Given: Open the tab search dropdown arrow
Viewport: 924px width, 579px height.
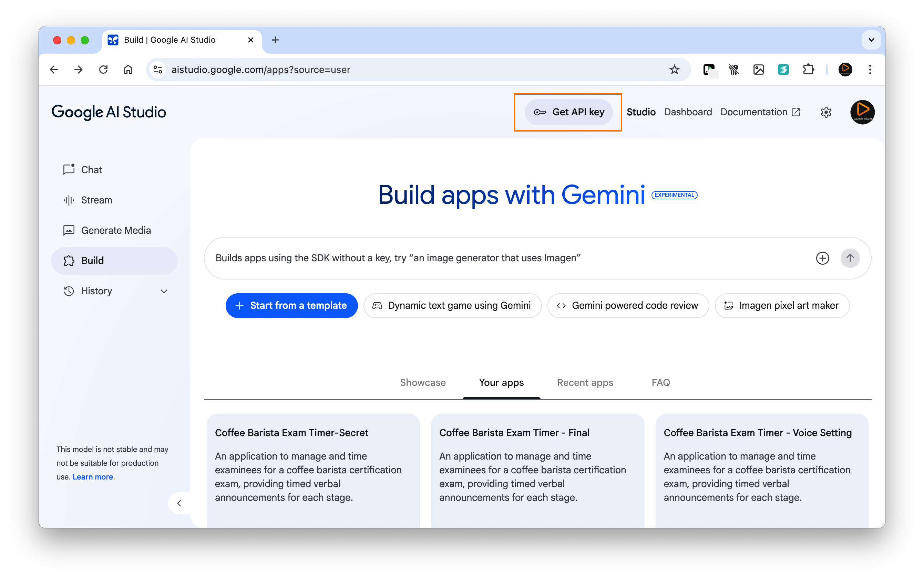Looking at the screenshot, I should [871, 40].
